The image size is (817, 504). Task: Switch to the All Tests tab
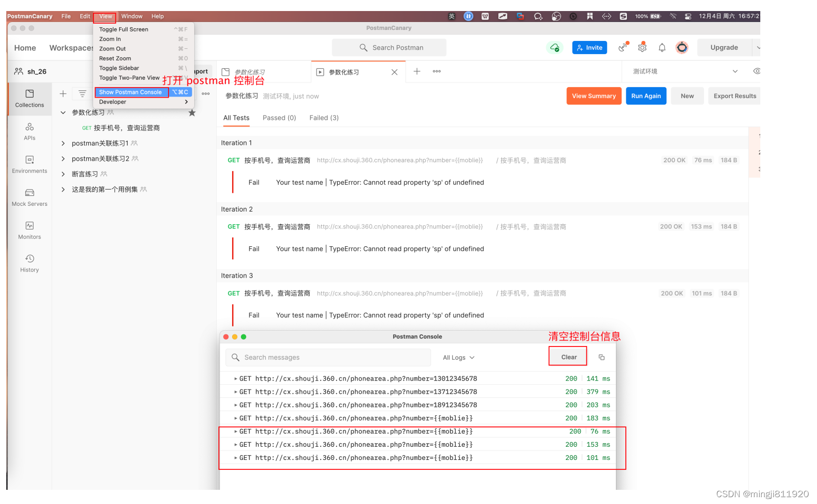[236, 118]
